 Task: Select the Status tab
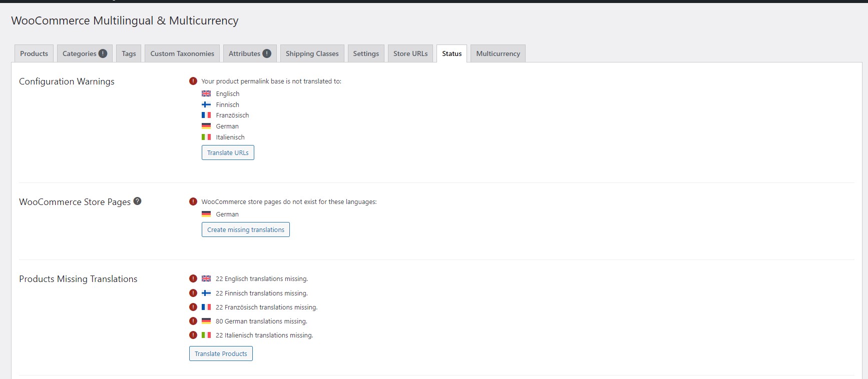coord(452,53)
